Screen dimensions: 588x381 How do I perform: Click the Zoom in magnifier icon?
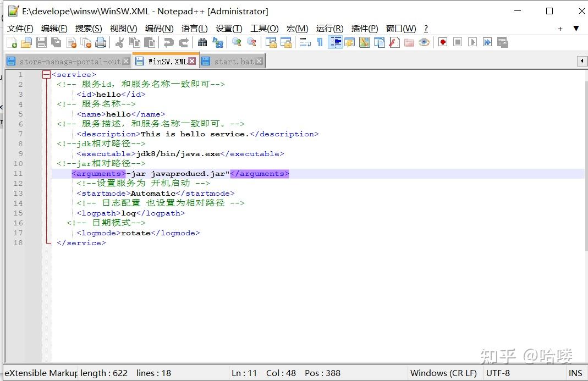click(x=237, y=42)
